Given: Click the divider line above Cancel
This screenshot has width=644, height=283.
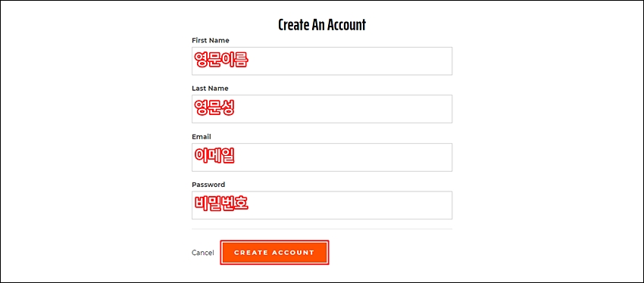Looking at the screenshot, I should pos(321,229).
